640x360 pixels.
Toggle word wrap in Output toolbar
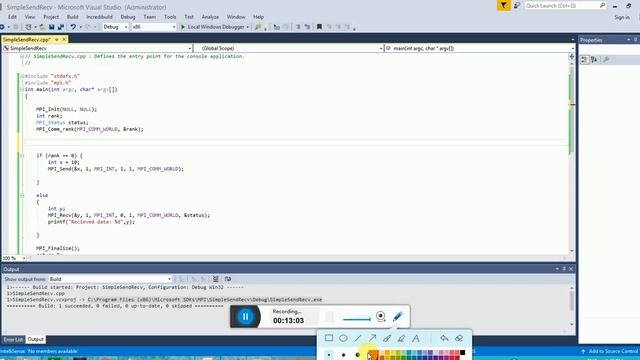228,279
